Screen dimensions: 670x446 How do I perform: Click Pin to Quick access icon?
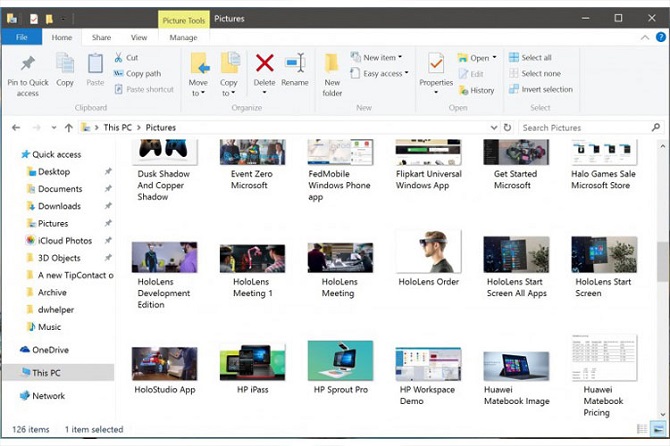(28, 63)
